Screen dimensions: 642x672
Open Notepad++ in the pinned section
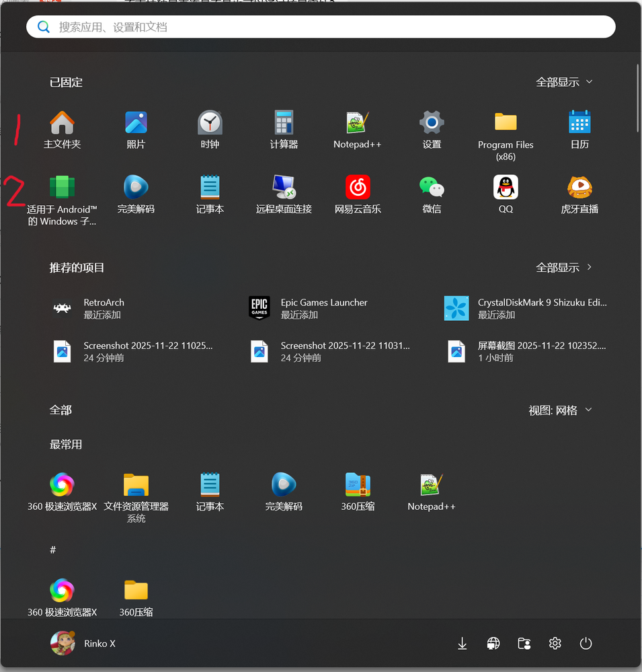coord(358,130)
